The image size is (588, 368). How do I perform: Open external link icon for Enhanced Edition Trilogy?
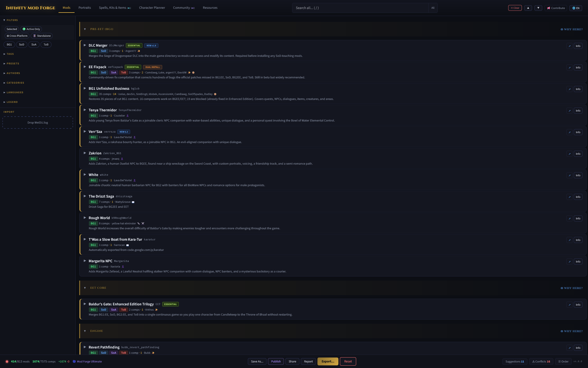pyautogui.click(x=569, y=305)
